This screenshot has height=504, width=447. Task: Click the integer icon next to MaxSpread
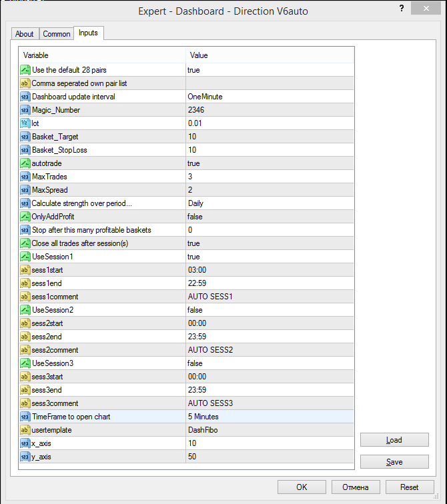click(25, 190)
